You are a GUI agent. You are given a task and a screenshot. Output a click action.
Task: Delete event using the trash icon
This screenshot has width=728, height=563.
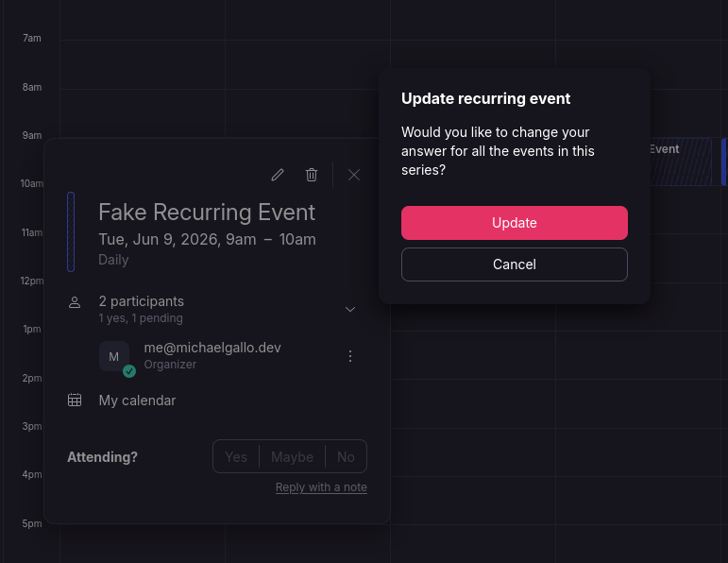point(312,175)
